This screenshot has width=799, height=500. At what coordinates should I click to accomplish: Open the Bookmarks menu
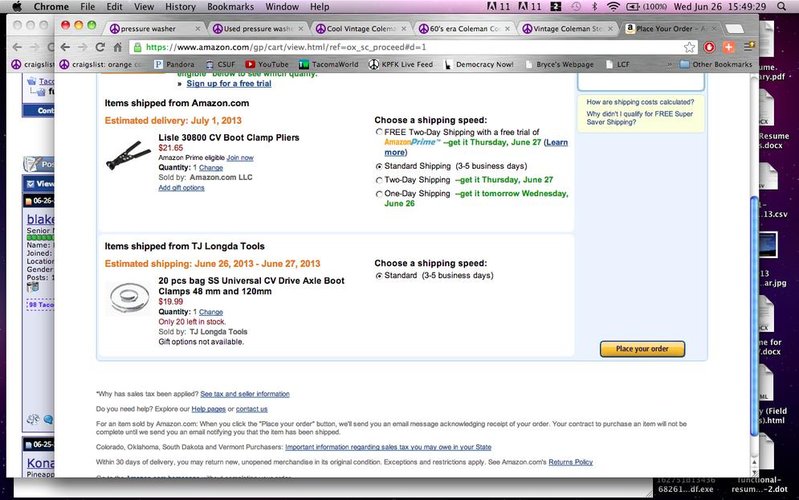230,7
